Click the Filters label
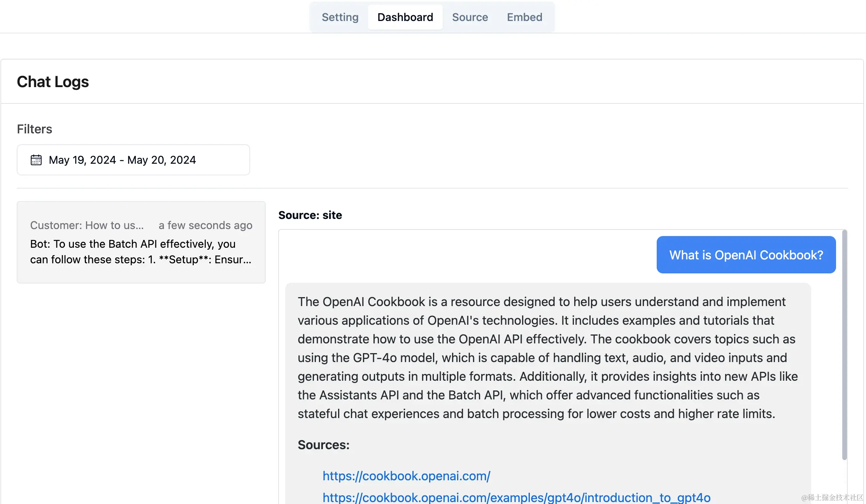This screenshot has width=866, height=504. tap(34, 129)
